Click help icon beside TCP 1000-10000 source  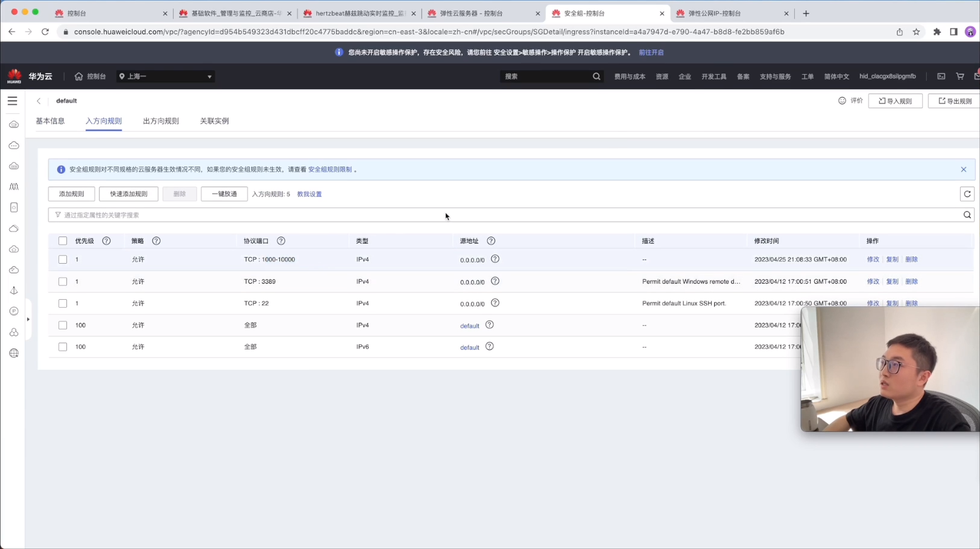pyautogui.click(x=495, y=259)
